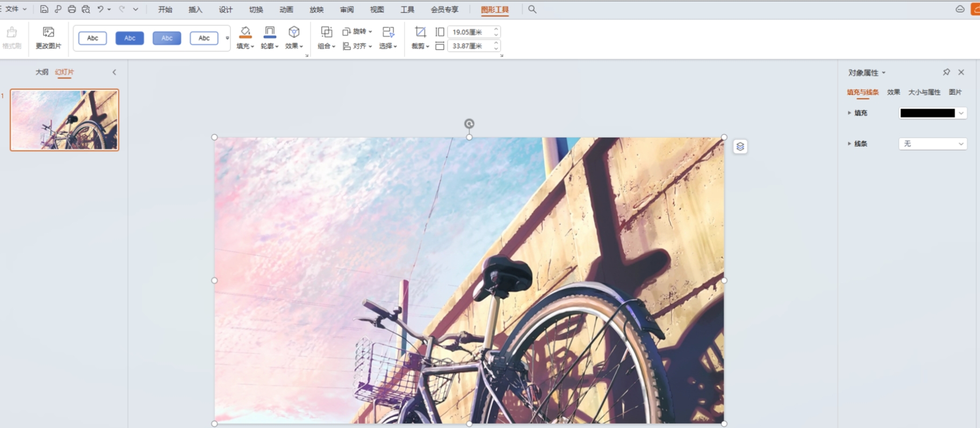Click the rotation handle above the image

[469, 124]
